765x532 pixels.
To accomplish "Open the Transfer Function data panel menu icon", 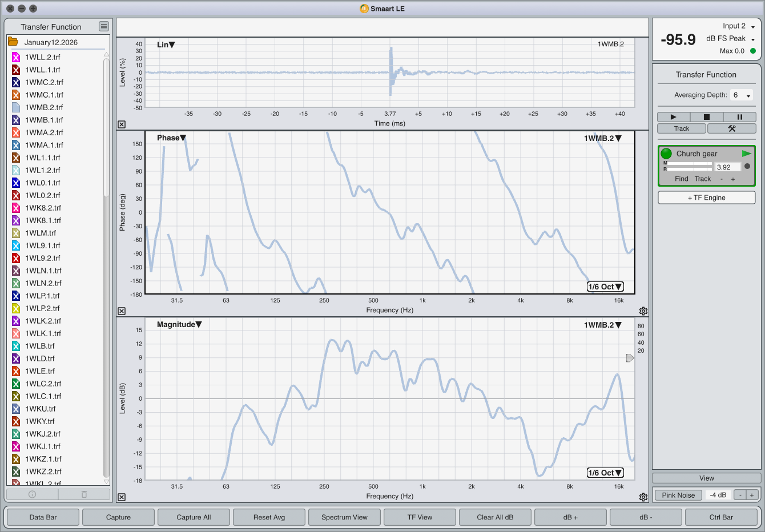I will 103,26.
